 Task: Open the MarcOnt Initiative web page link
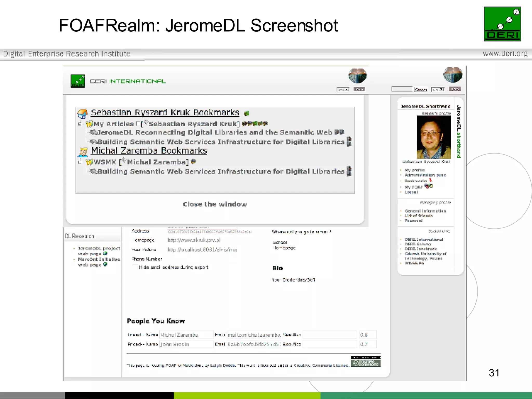pyautogui.click(x=99, y=262)
